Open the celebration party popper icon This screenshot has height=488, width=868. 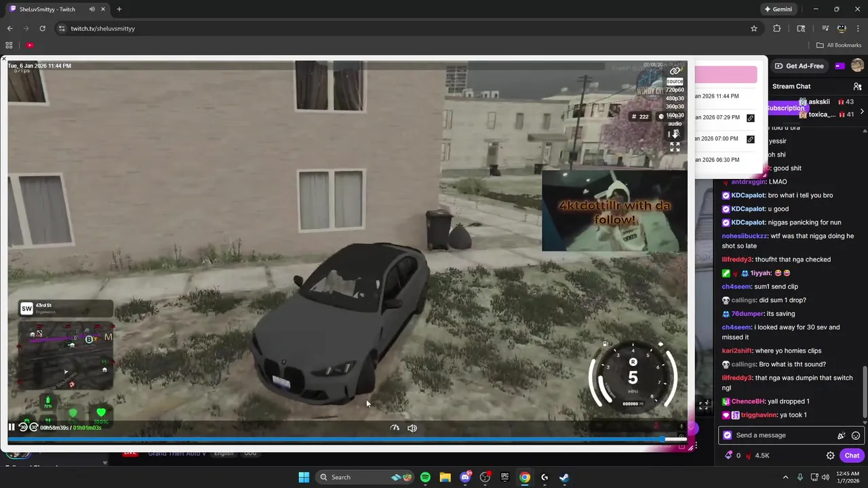tap(842, 436)
